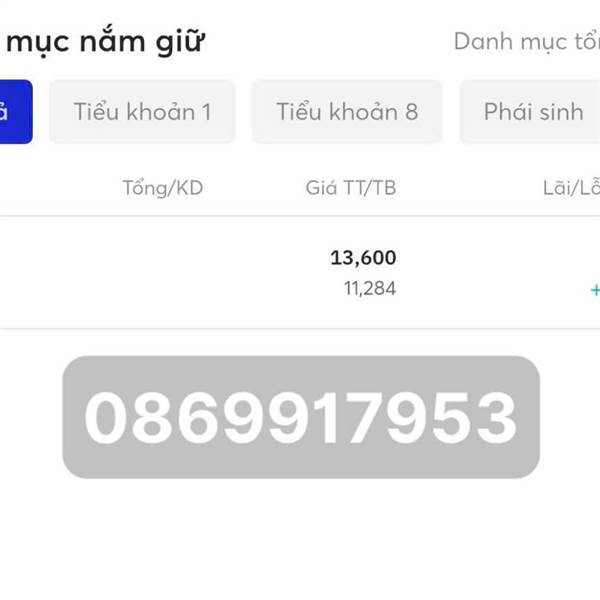Click the empty Tổng/KD cell in holdings row

click(163, 272)
